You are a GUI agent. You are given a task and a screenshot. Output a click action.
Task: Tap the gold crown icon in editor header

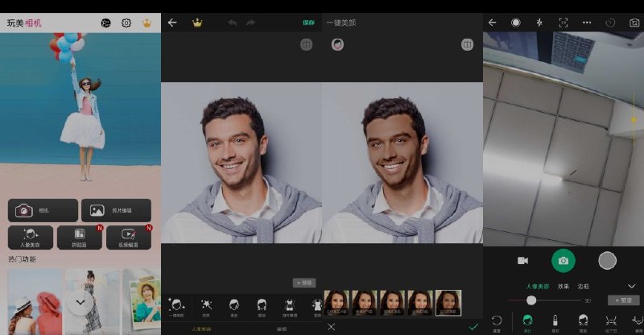[197, 23]
